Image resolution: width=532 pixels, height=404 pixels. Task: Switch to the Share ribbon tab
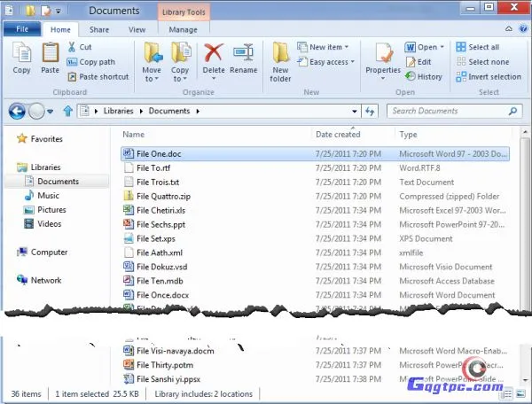pyautogui.click(x=98, y=29)
